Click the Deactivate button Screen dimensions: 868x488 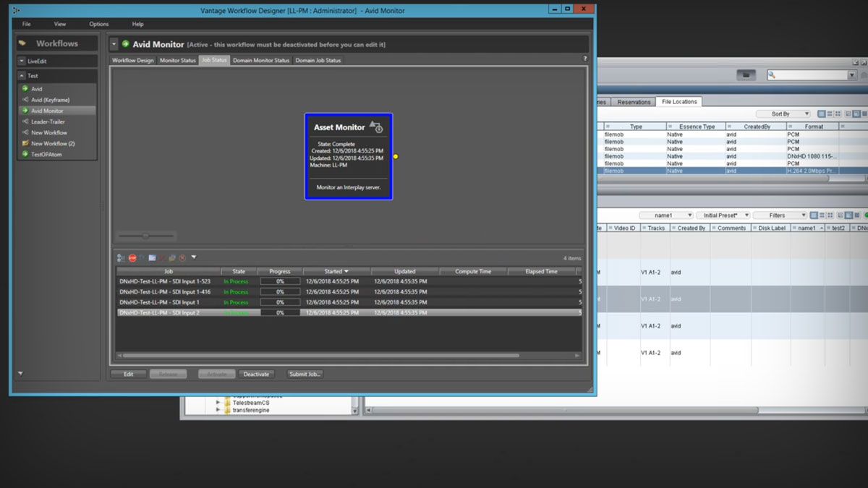(x=256, y=374)
